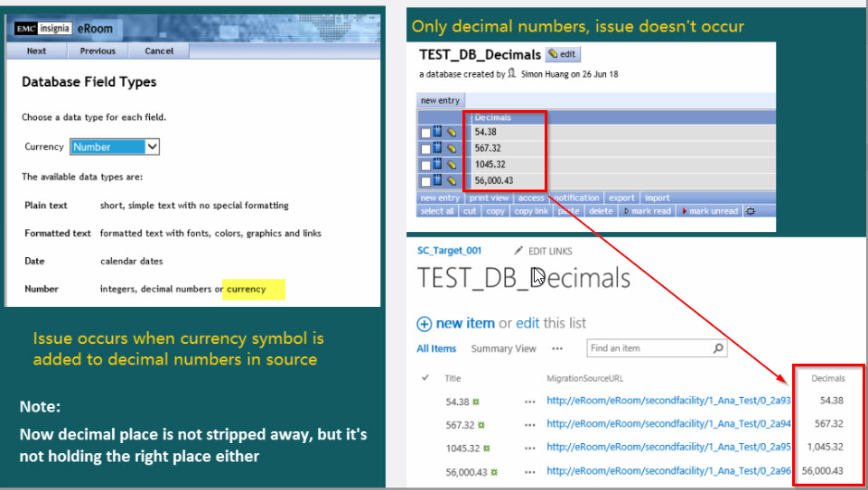Click the member icon beside Simon Huang
The image size is (868, 490).
512,73
